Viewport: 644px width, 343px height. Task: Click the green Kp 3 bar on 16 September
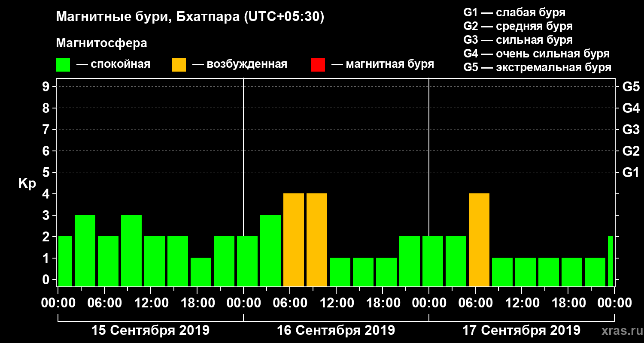point(270,251)
